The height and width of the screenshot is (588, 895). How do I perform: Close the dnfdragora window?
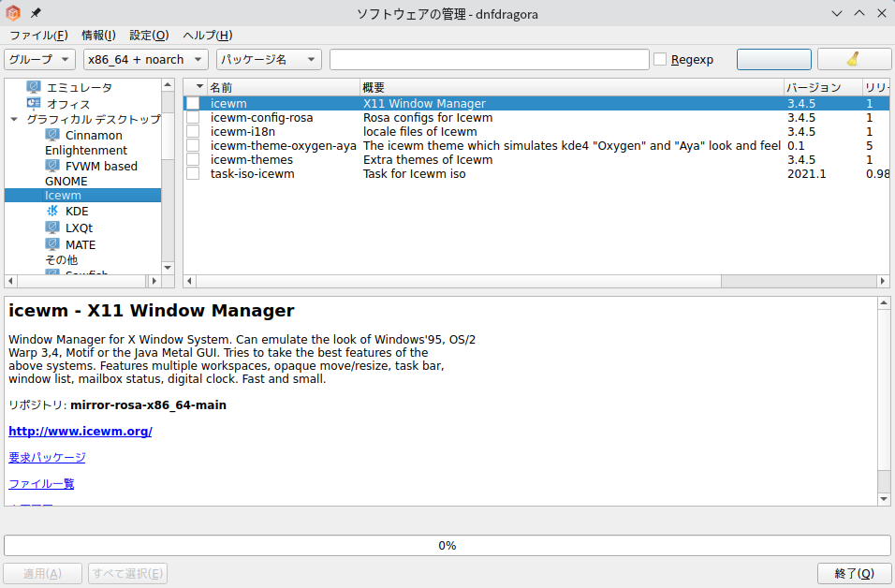pos(881,13)
